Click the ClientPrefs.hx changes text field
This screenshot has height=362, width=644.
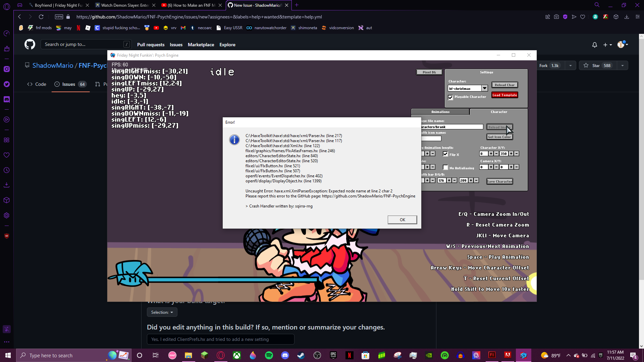[x=220, y=339]
